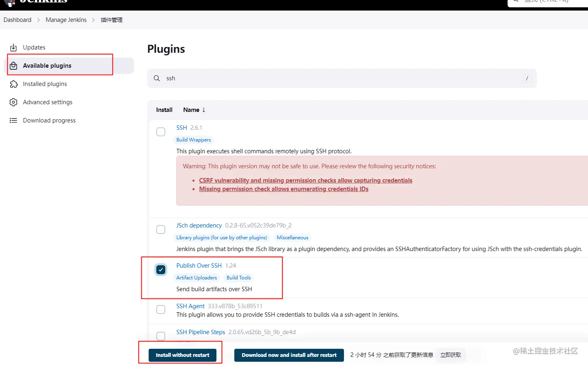Open the SSH Pipeline Steps plugin link
588x365 pixels.
click(201, 332)
